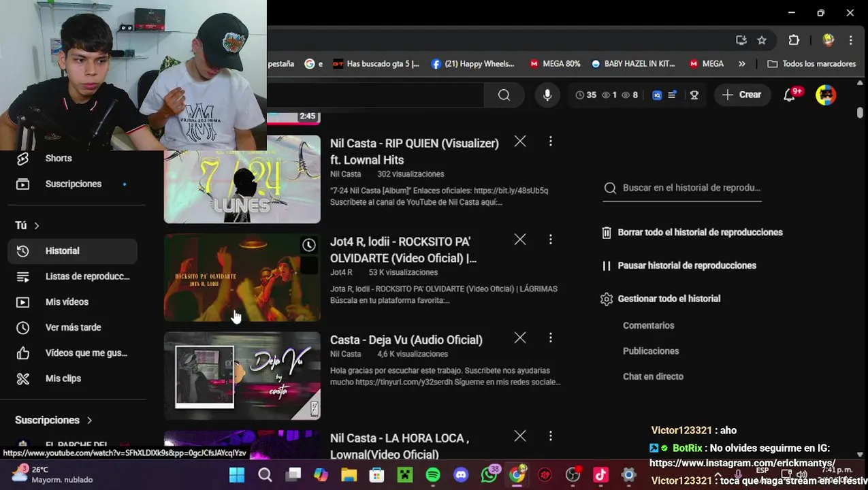Screen dimensions: 868x490
Task: Remove 'ROCKSITO PA' OLVIDARTE' from history
Action: coord(520,240)
